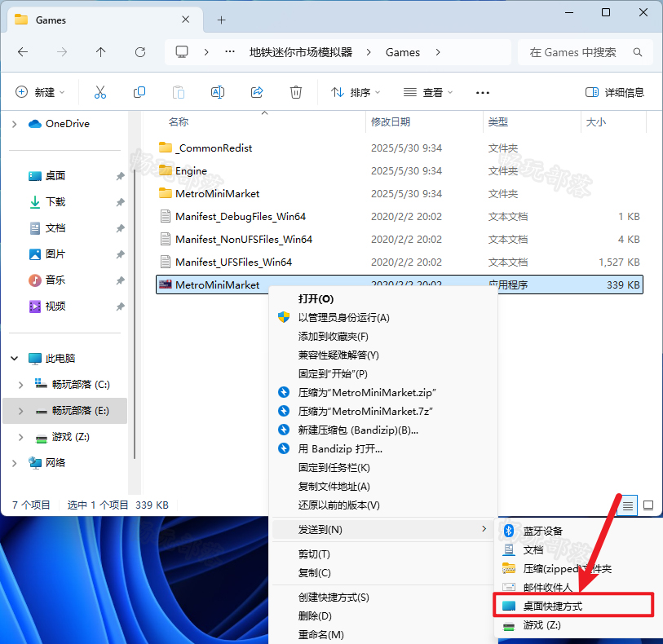Open a new tab with plus button

tap(221, 20)
